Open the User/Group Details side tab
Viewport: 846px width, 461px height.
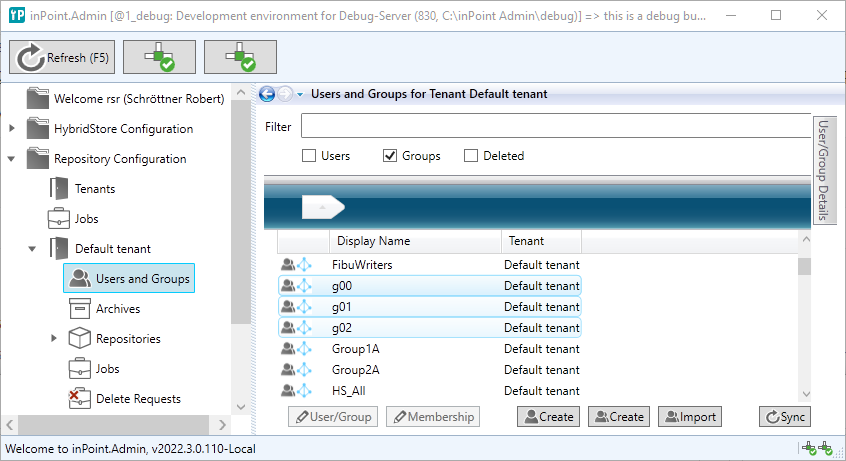(824, 169)
